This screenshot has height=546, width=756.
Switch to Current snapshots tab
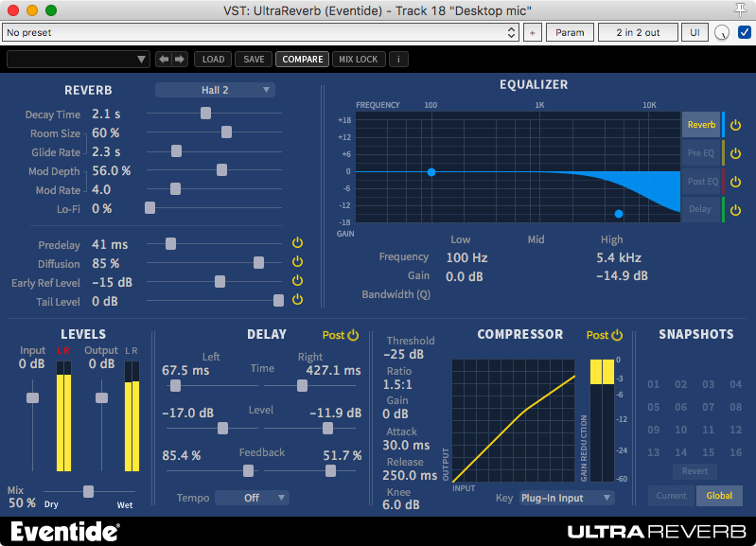click(x=671, y=495)
